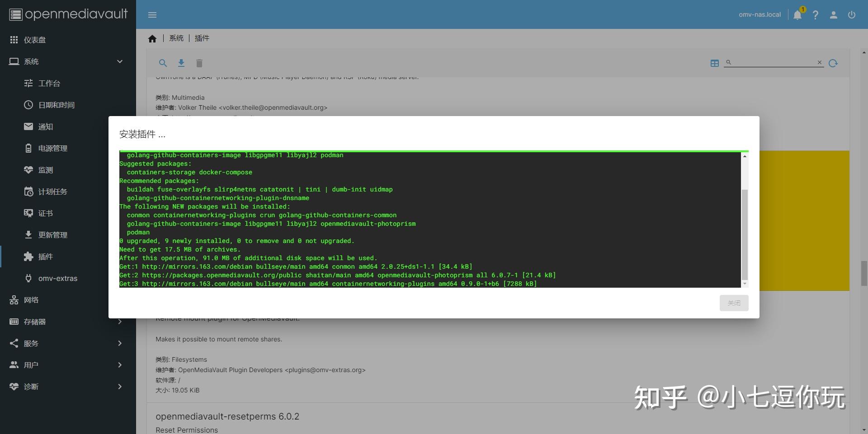Click the terminal scroll down arrow
The image size is (868, 434).
pyautogui.click(x=745, y=284)
